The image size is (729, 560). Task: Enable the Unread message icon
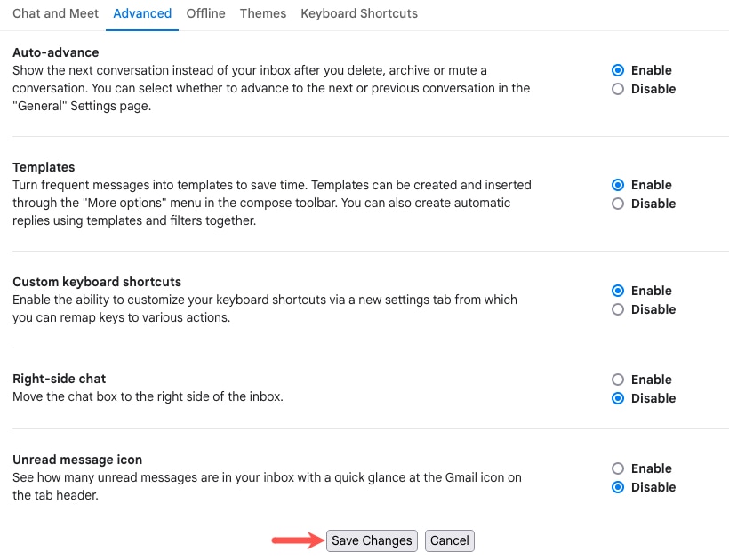pos(618,468)
